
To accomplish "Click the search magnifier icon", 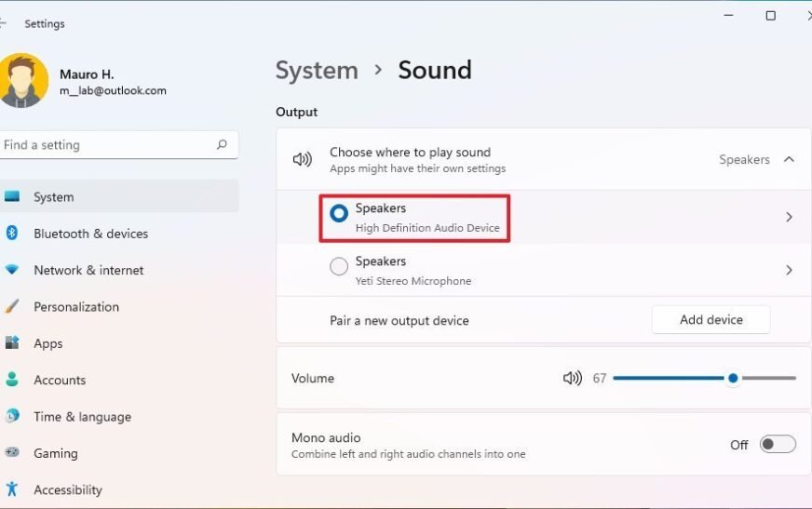I will point(222,144).
